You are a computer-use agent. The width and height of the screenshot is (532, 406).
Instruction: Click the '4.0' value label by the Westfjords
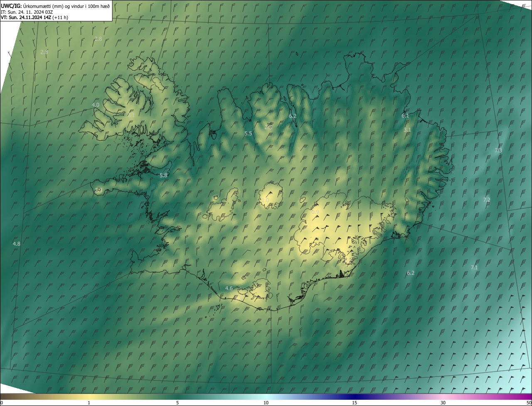pos(96,105)
